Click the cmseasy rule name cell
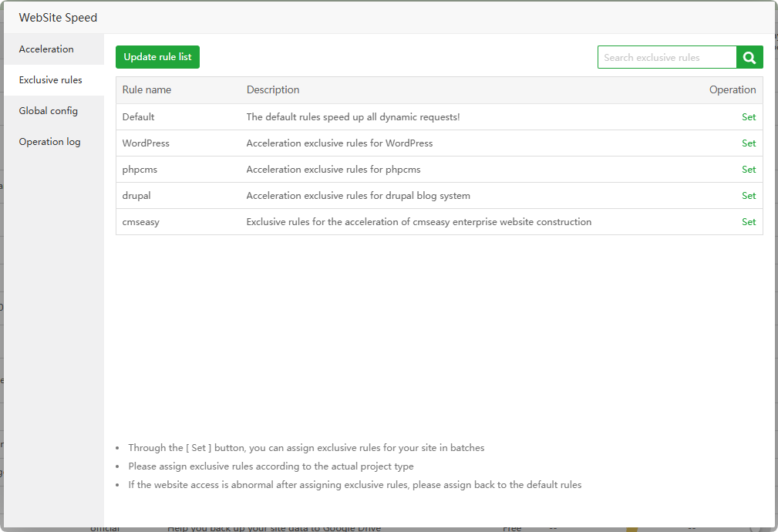Screen dimensions: 778x532 click(x=141, y=222)
